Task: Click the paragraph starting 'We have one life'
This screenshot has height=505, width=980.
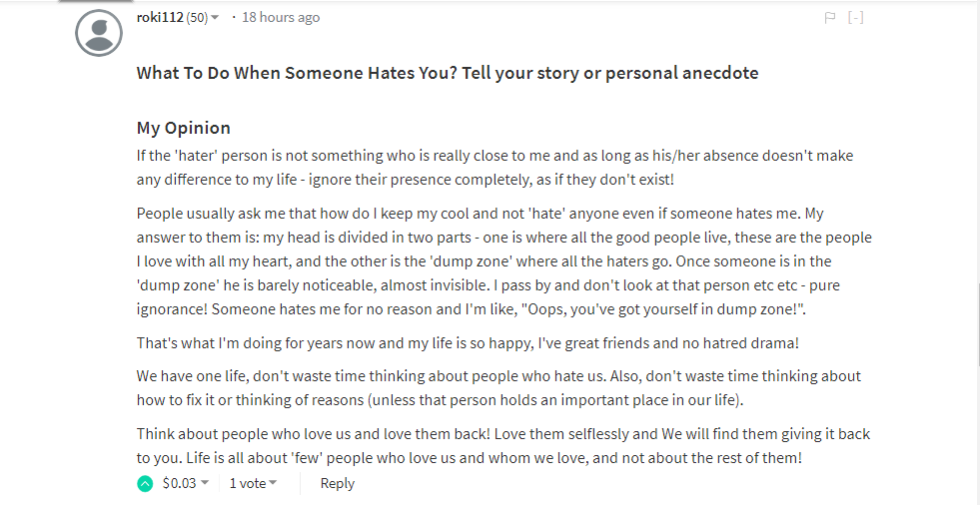Action: click(497, 388)
